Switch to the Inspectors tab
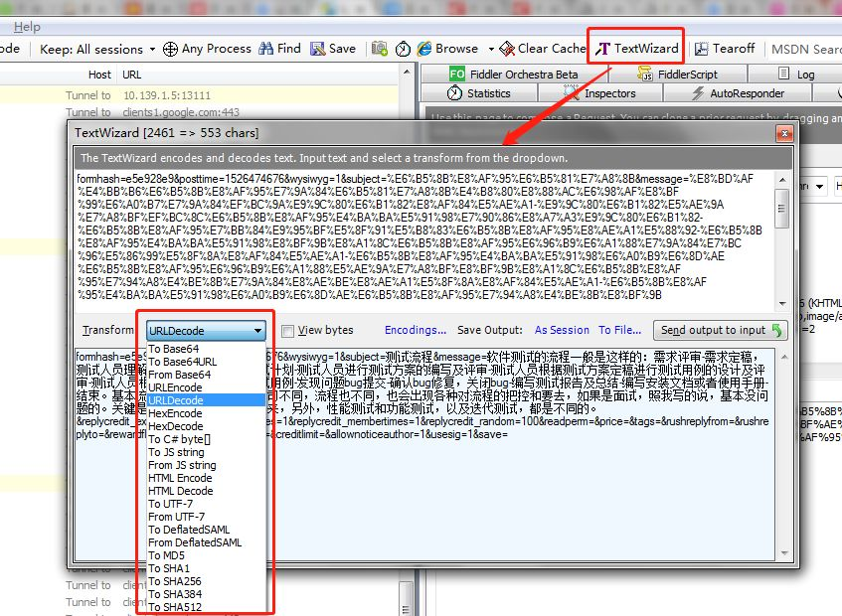Viewport: 842px width, 616px height. (600, 93)
